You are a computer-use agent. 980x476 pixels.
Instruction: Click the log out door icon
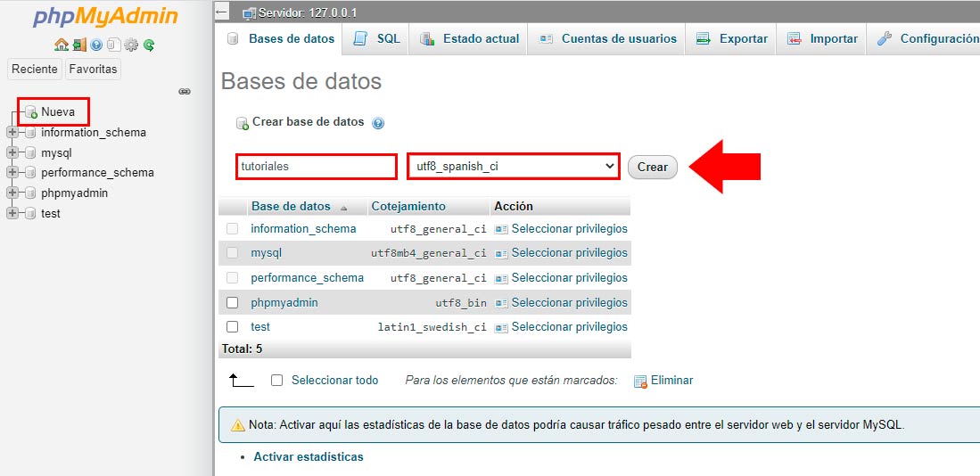tap(78, 45)
